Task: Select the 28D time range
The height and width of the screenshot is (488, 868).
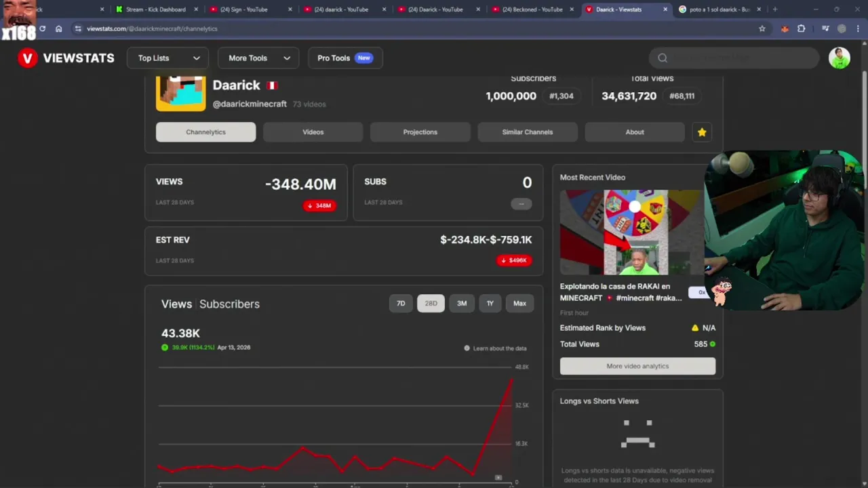Action: [x=431, y=304]
